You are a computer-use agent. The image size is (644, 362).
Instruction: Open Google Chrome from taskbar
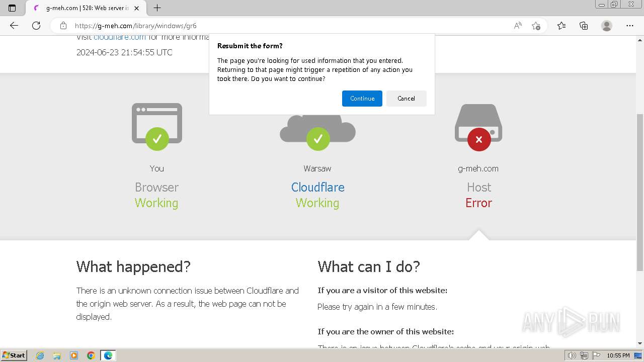click(91, 355)
